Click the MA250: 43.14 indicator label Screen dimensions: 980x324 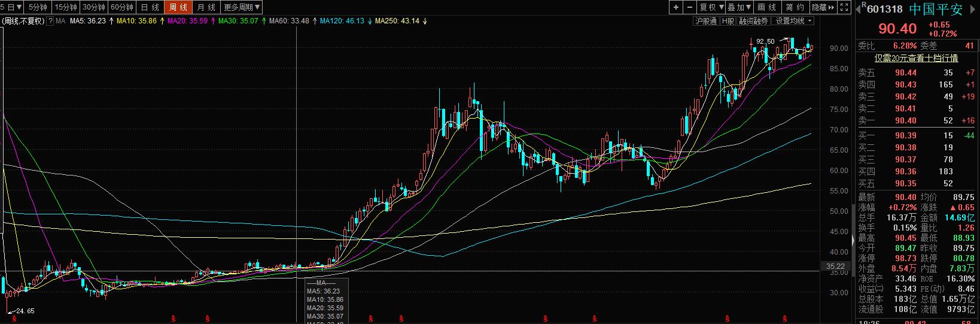(x=397, y=21)
